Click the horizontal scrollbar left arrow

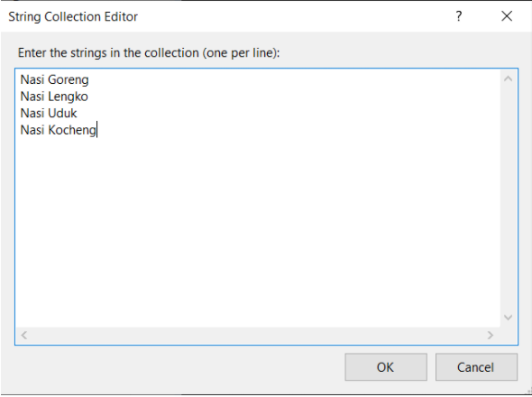coord(24,335)
